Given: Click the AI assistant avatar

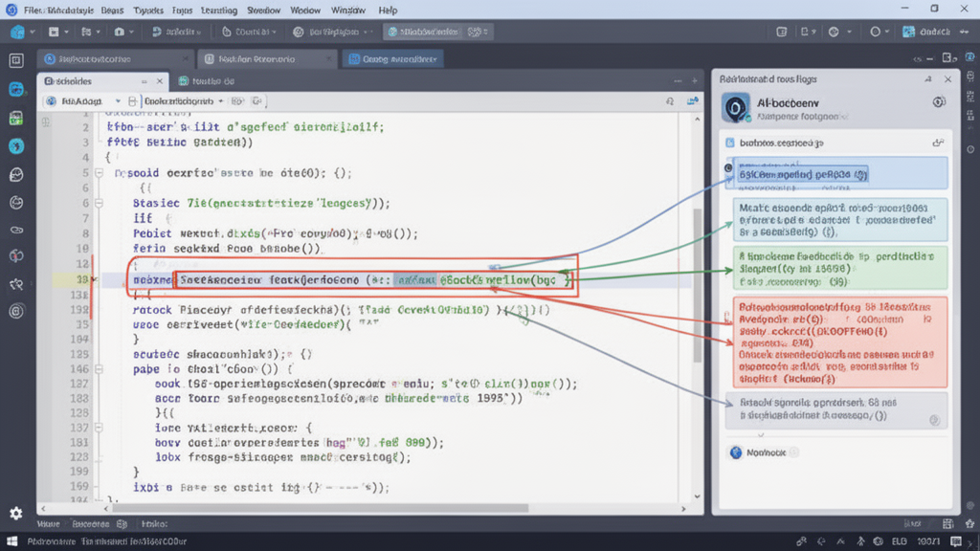Looking at the screenshot, I should click(x=736, y=107).
